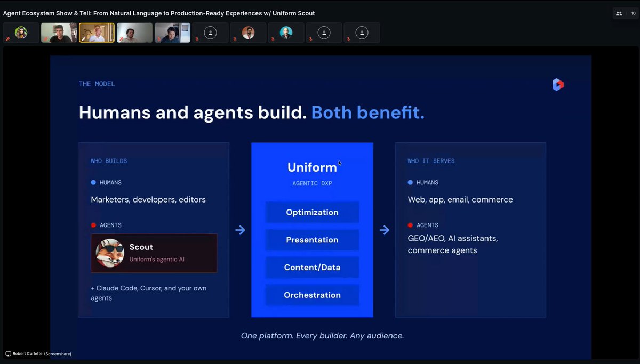Click the blue dot next to HUMANS under Who Builds

[93, 182]
